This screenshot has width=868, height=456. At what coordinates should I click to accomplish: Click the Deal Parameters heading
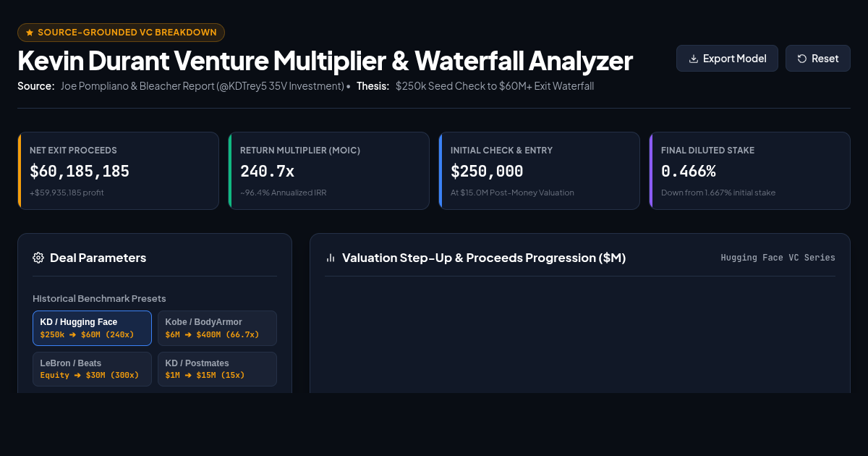(98, 258)
